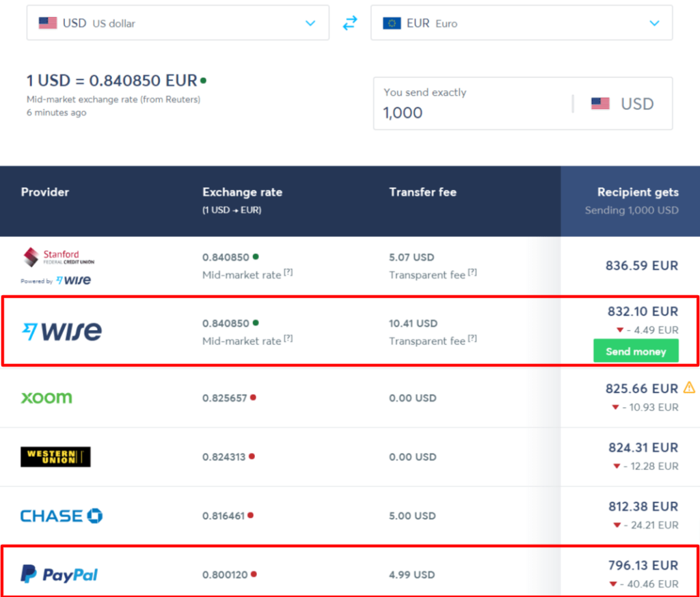The width and height of the screenshot is (700, 597).
Task: Click the red indicator dot next to Xoom rate
Action: (x=253, y=397)
